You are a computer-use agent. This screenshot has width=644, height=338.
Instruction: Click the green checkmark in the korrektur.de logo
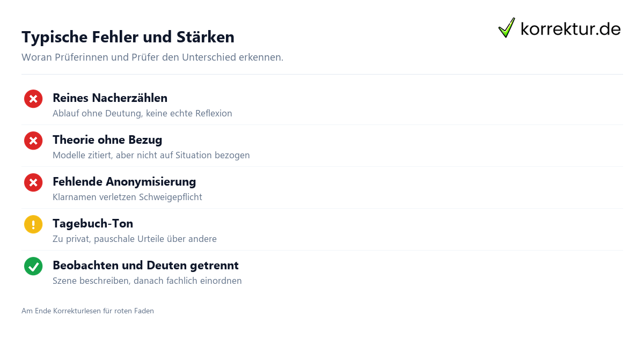click(x=507, y=28)
